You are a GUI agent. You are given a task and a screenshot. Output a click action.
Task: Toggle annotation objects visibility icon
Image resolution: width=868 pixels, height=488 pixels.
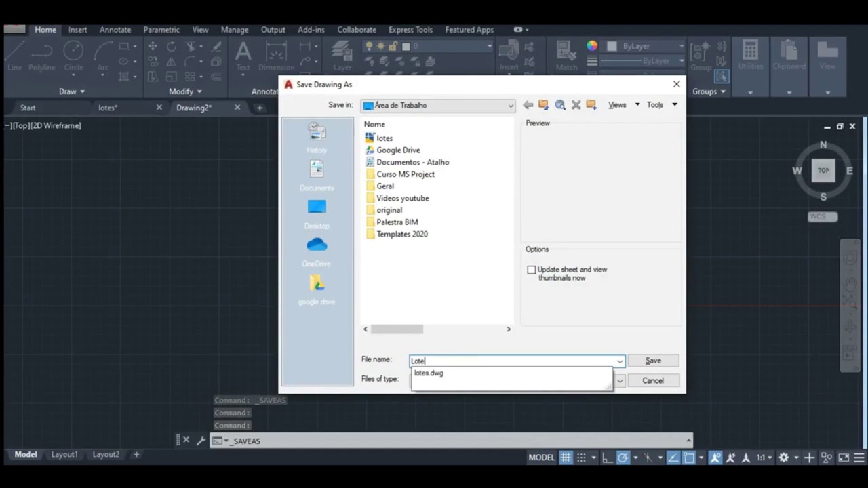click(x=715, y=457)
